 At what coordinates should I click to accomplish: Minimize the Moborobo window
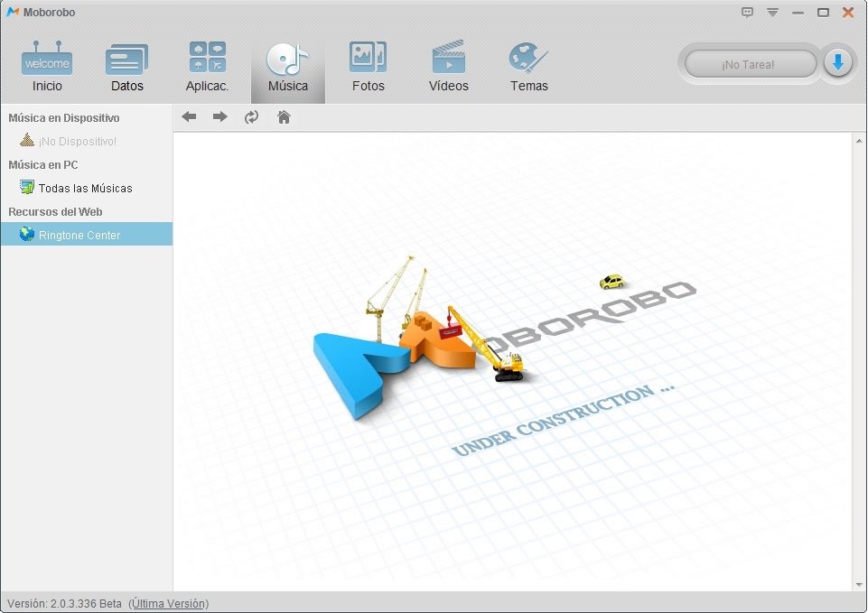798,13
